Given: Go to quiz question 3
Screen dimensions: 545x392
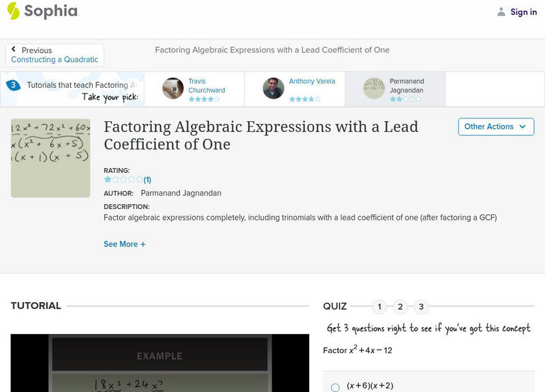Looking at the screenshot, I should [x=421, y=306].
